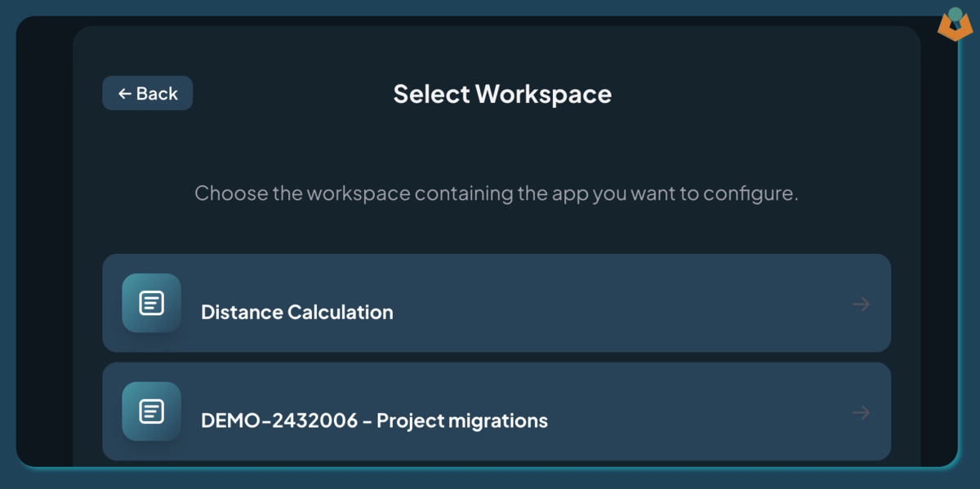Click the "Choose the workspace" instruction text
This screenshot has height=489, width=980.
(496, 193)
